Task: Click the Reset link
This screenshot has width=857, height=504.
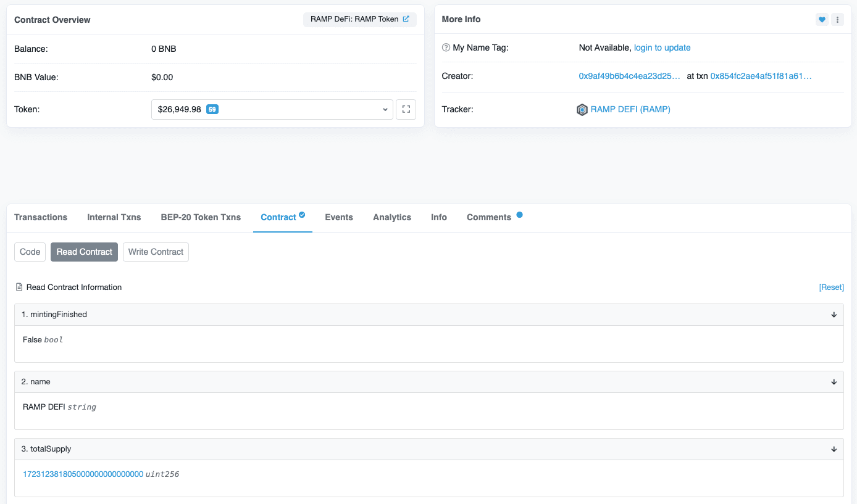Action: coord(831,287)
